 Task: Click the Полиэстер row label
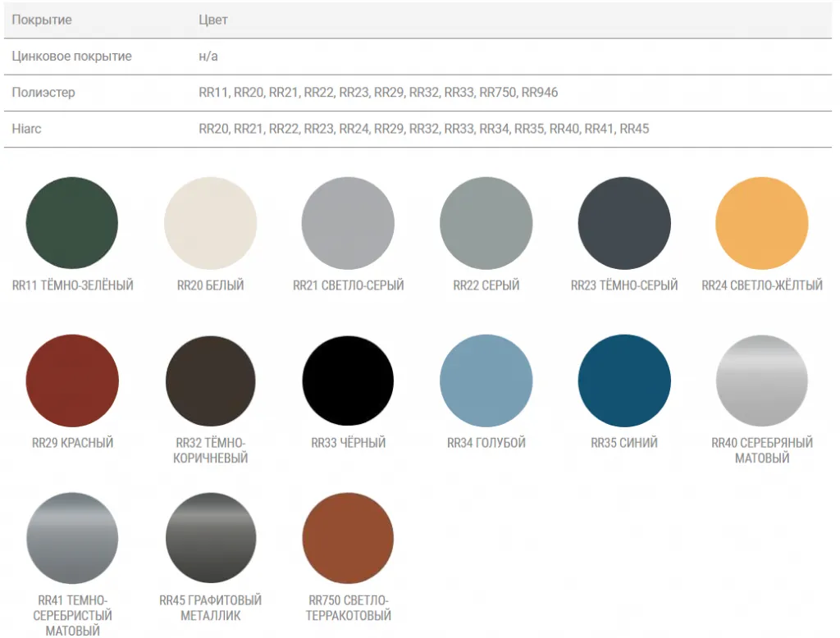(x=43, y=93)
